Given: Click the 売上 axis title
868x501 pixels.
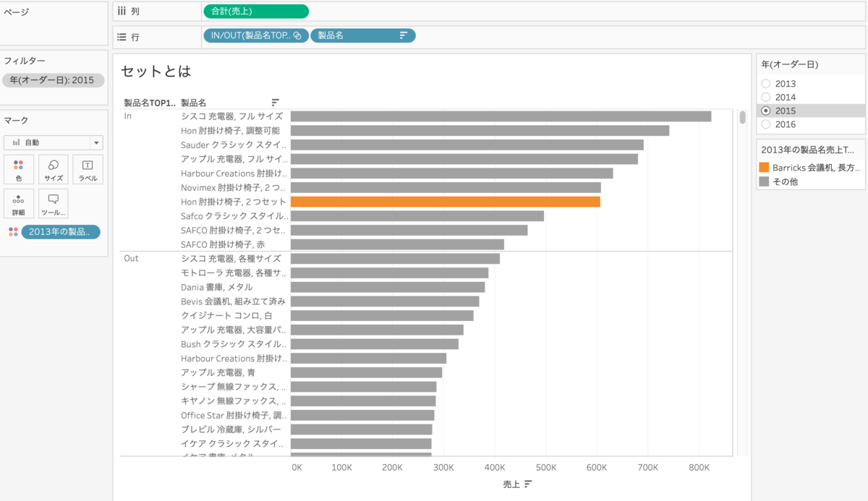Looking at the screenshot, I should (511, 484).
